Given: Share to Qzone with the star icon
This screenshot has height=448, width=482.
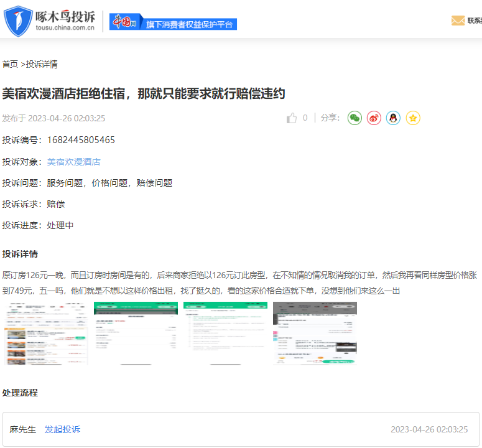Looking at the screenshot, I should coord(413,118).
